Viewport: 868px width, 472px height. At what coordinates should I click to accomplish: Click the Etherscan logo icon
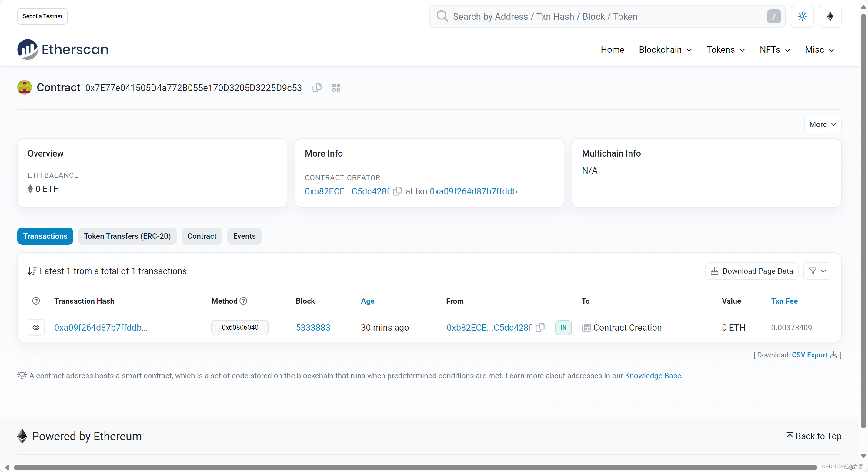pyautogui.click(x=27, y=49)
